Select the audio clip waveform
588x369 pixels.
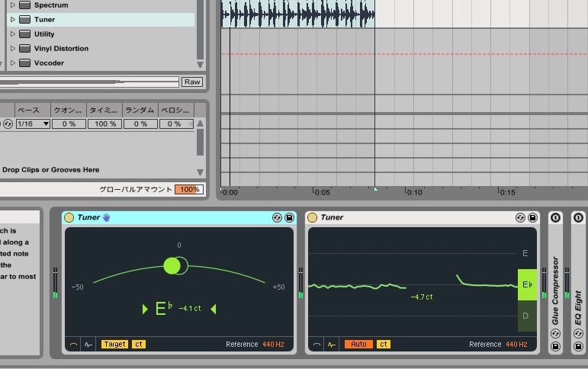coord(297,14)
